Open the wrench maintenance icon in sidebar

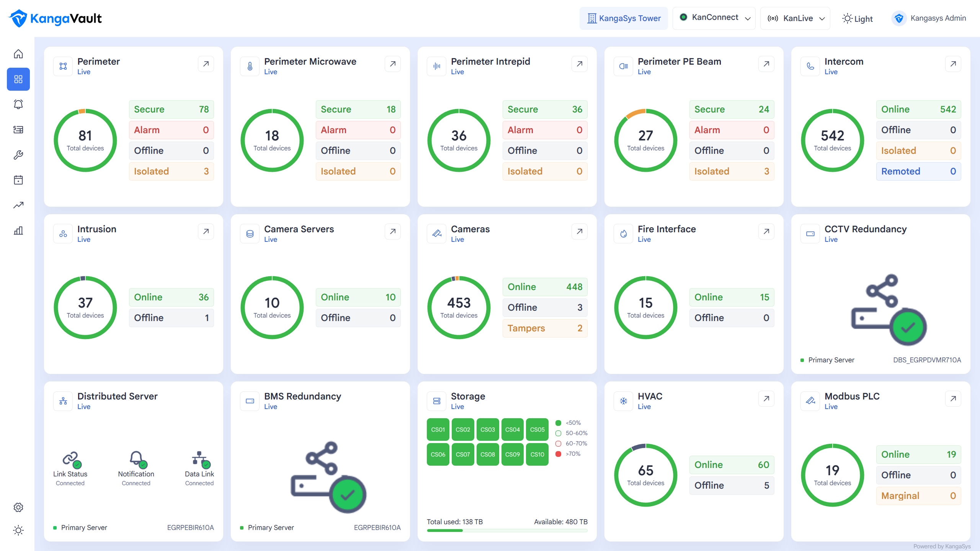[x=18, y=155]
